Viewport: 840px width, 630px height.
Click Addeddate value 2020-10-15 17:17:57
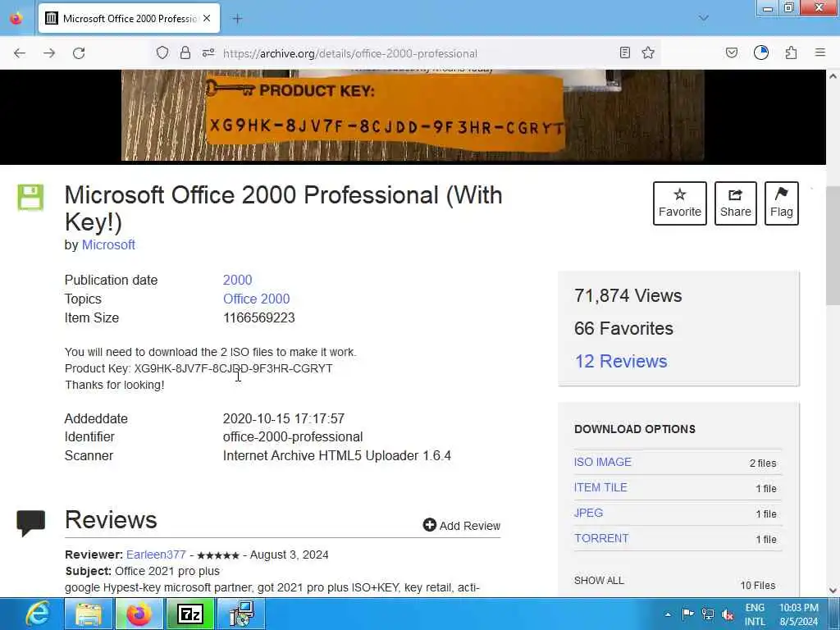pos(283,418)
